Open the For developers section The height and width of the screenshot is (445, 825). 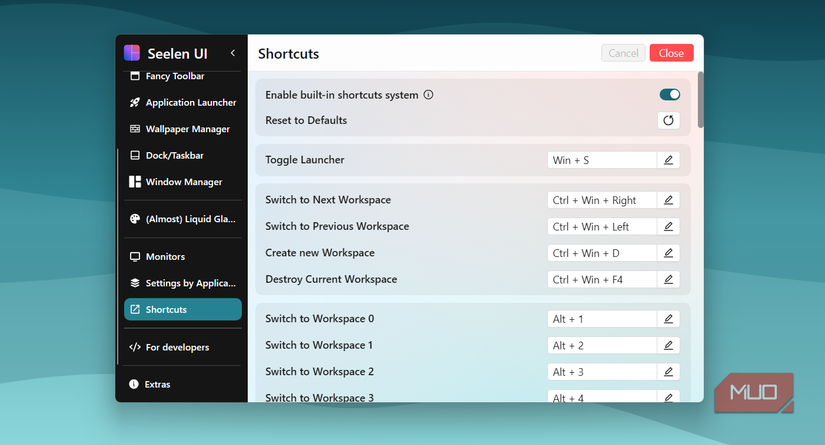(x=183, y=347)
